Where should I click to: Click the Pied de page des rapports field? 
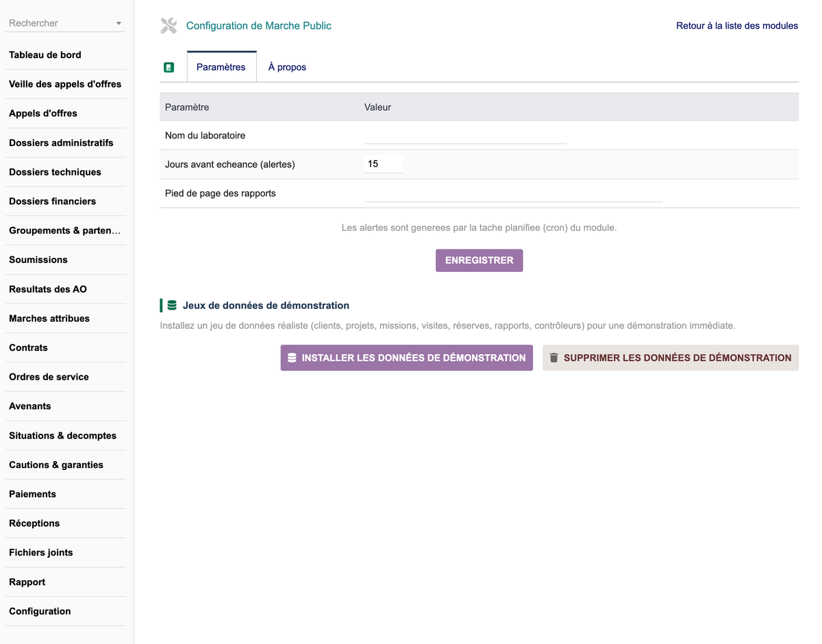click(x=513, y=194)
